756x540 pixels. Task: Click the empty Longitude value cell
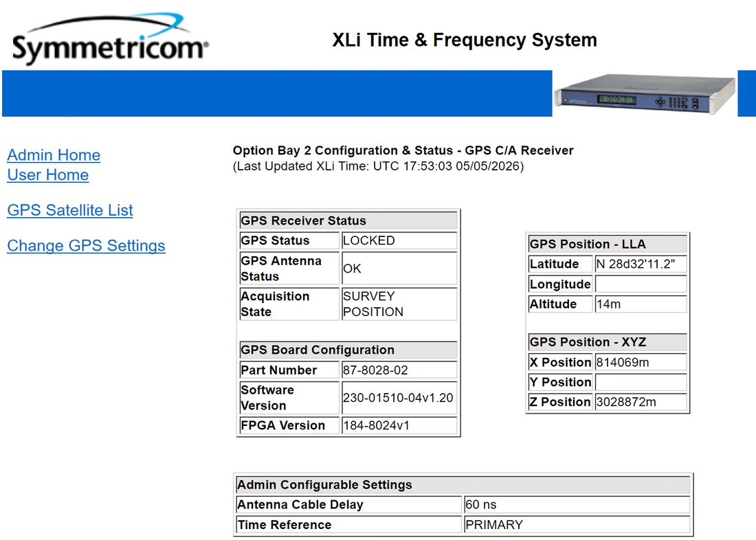(641, 284)
